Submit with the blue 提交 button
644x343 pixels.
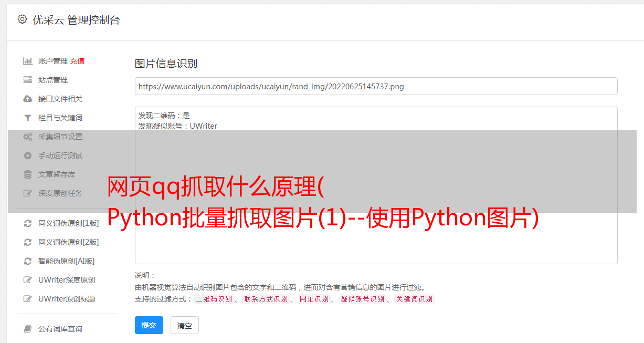click(x=149, y=325)
